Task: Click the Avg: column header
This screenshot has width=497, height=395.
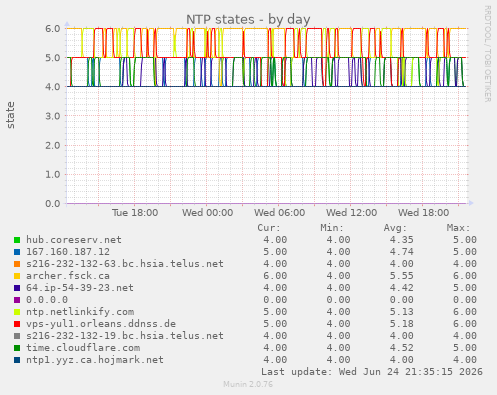Action: coord(395,228)
